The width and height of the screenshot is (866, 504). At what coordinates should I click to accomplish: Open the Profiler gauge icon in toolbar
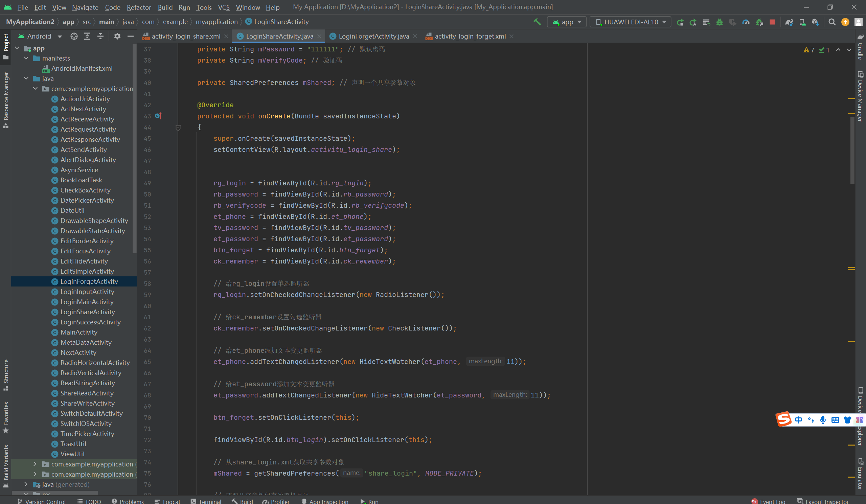pos(746,22)
